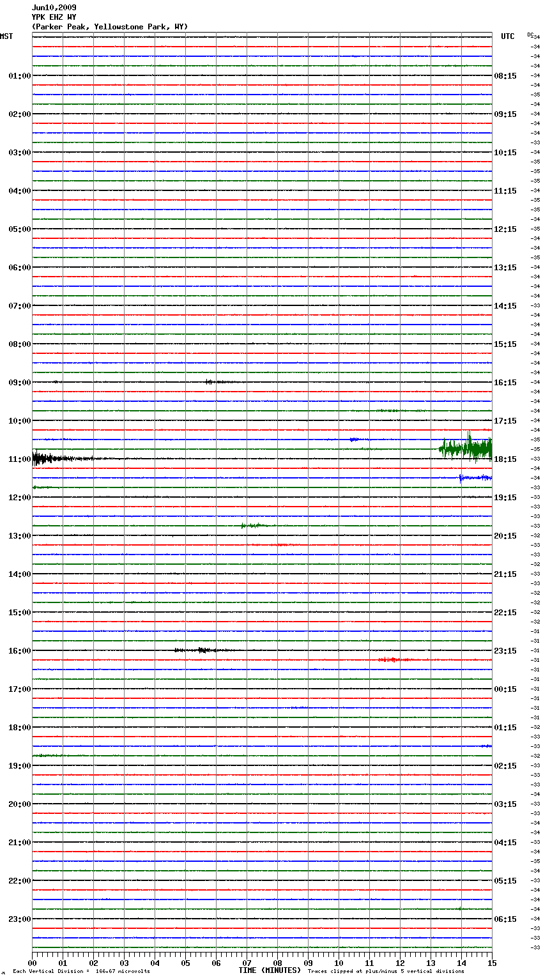
Task: Select the 23:00 MST time label
Action: (19, 919)
